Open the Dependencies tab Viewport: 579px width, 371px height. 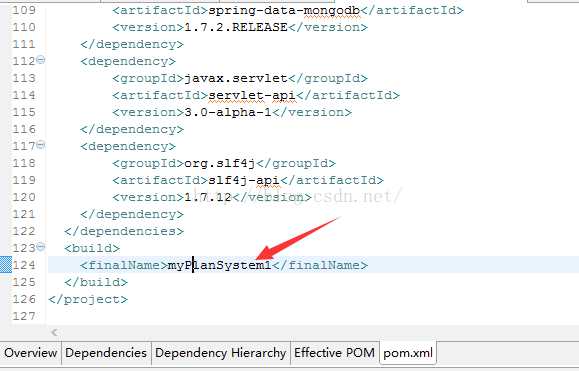point(106,353)
